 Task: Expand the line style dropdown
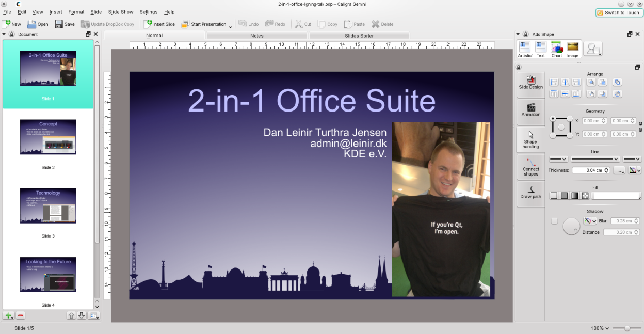click(595, 158)
